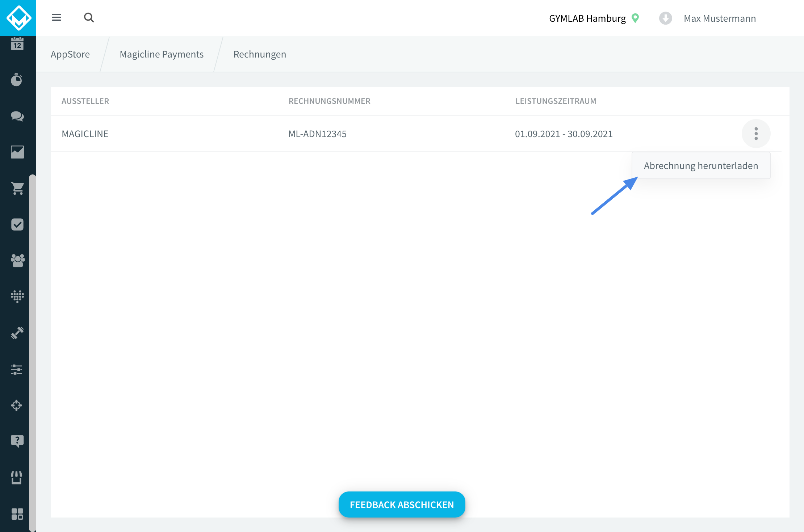Open the search magnifier
The image size is (804, 532).
89,17
